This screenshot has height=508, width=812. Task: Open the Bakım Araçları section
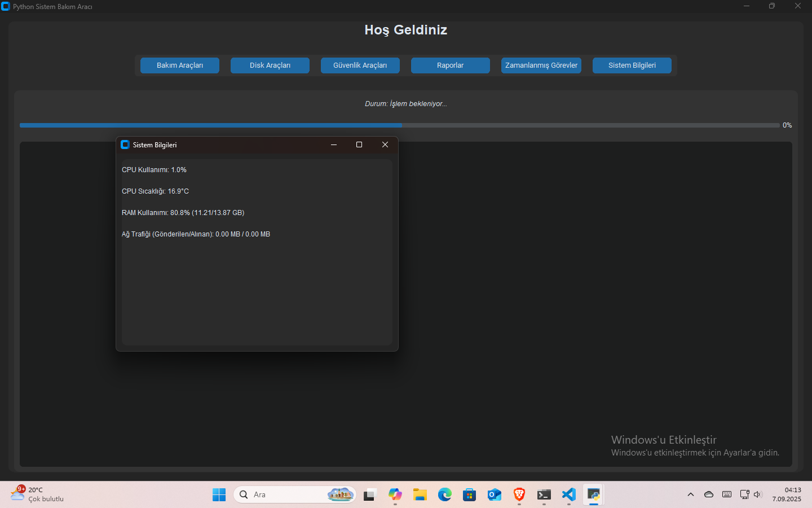(180, 65)
